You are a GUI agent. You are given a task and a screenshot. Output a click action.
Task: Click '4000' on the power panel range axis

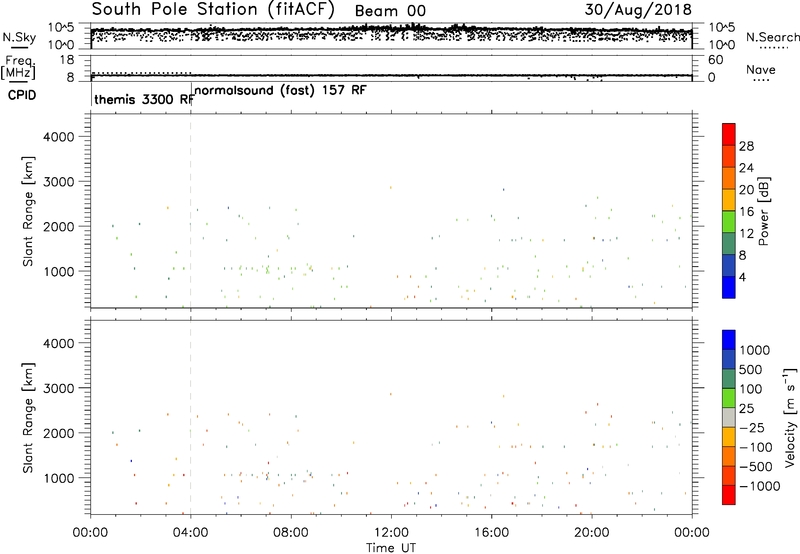coord(58,137)
